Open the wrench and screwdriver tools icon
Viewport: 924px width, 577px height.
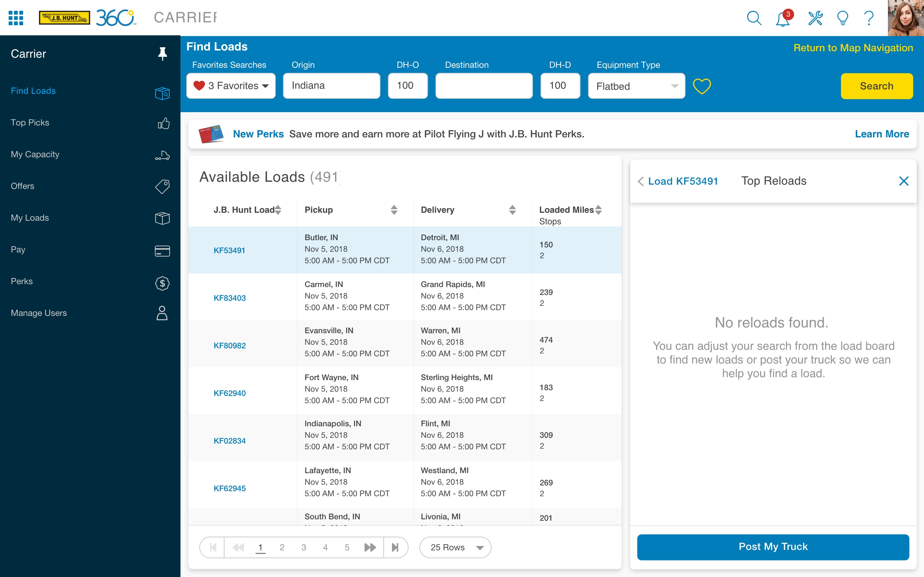coord(815,18)
